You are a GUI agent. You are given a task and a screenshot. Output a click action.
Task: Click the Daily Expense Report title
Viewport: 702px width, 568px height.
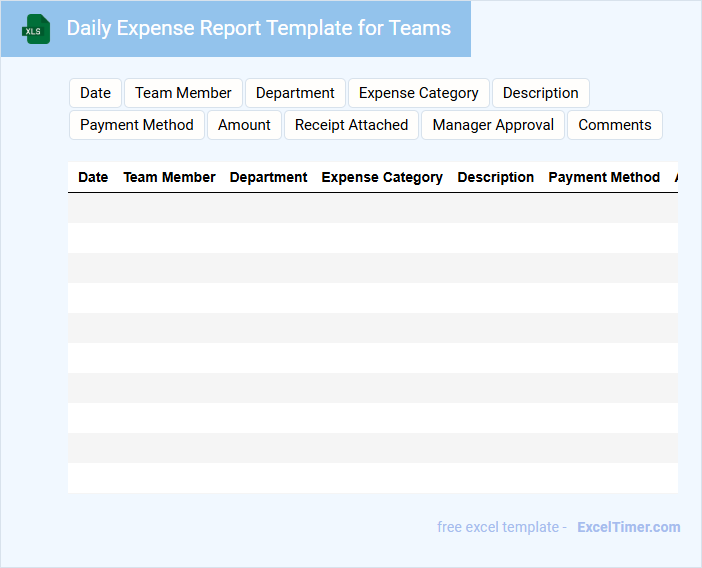tap(258, 28)
